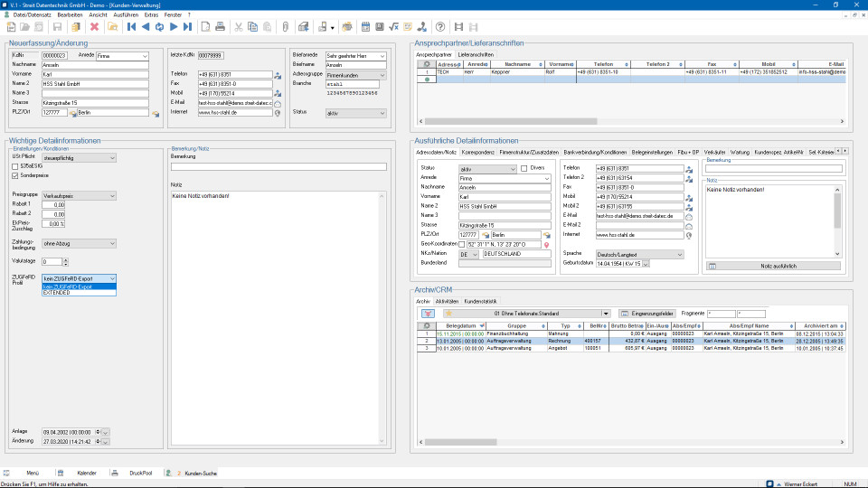Image resolution: width=868 pixels, height=488 pixels.
Task: Click into the Bemerkung text field
Action: [x=278, y=166]
